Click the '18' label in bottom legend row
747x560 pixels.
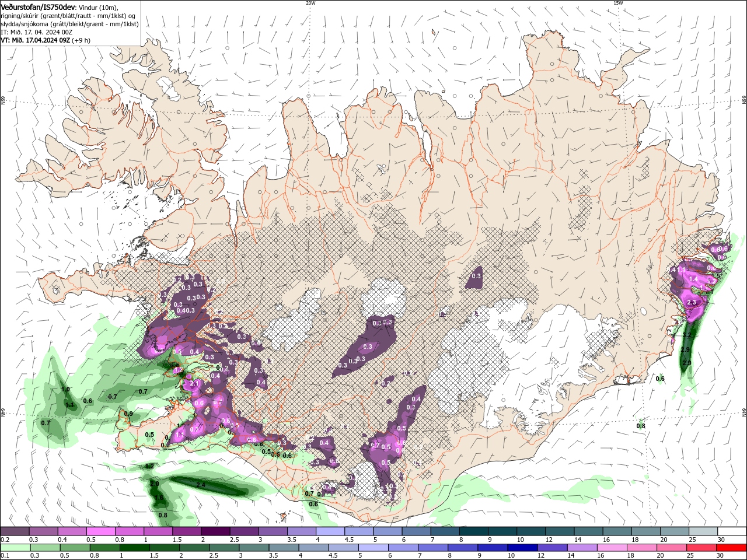[x=631, y=556]
